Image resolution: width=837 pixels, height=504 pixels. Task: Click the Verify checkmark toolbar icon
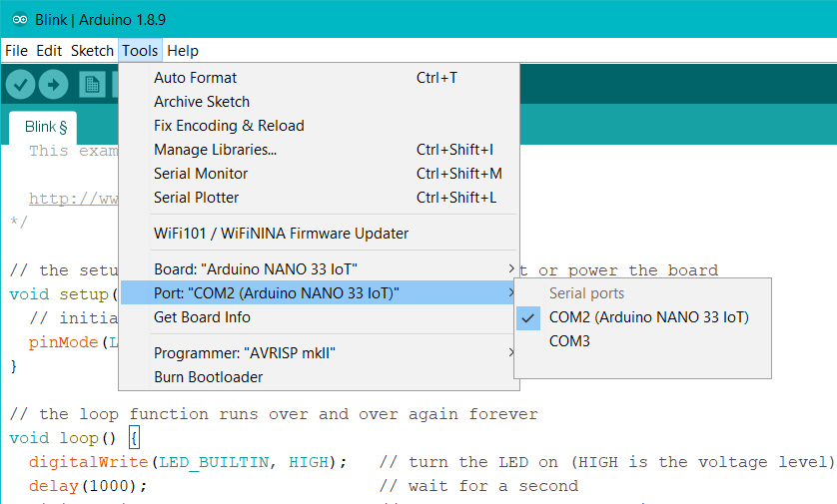pos(20,84)
